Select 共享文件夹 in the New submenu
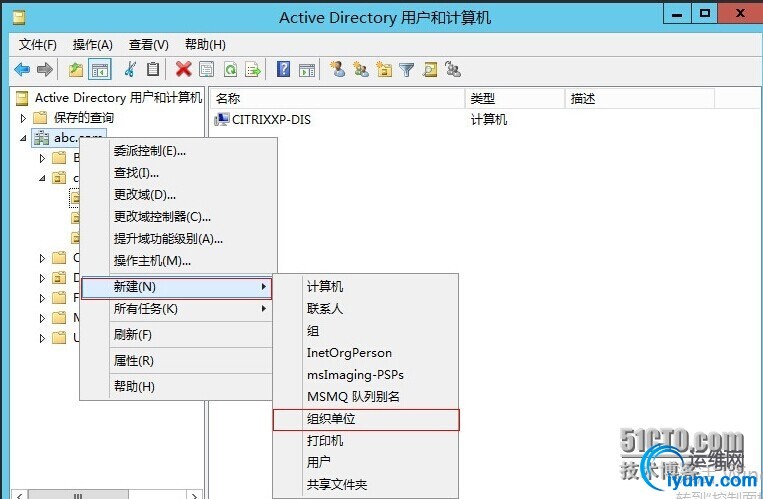Image resolution: width=763 pixels, height=499 pixels. [365, 484]
